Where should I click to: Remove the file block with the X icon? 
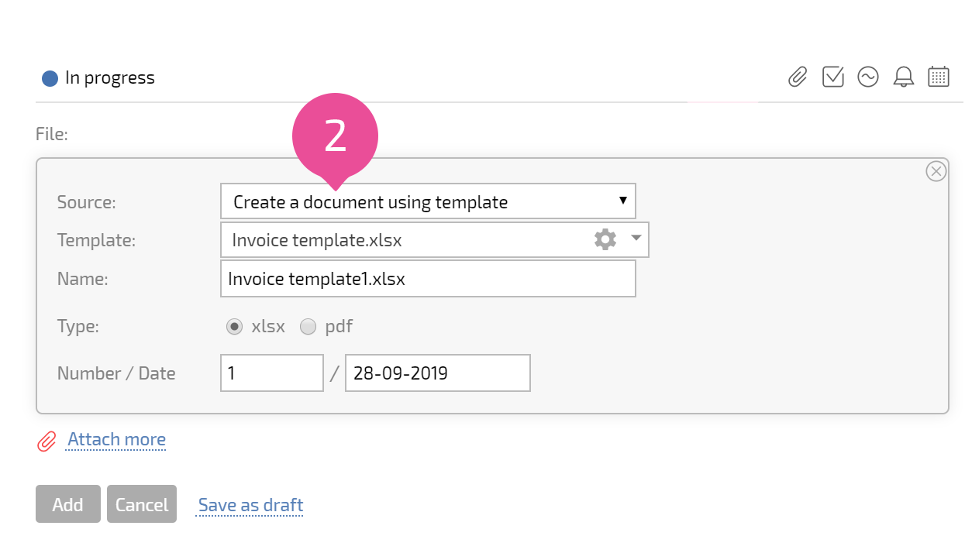tap(936, 171)
